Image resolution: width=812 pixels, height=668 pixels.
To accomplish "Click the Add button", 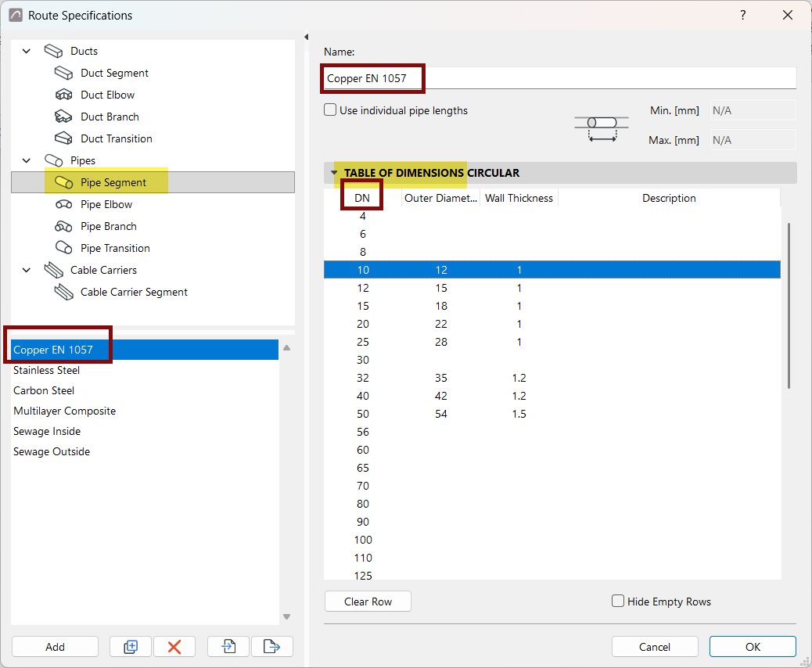I will click(x=55, y=646).
